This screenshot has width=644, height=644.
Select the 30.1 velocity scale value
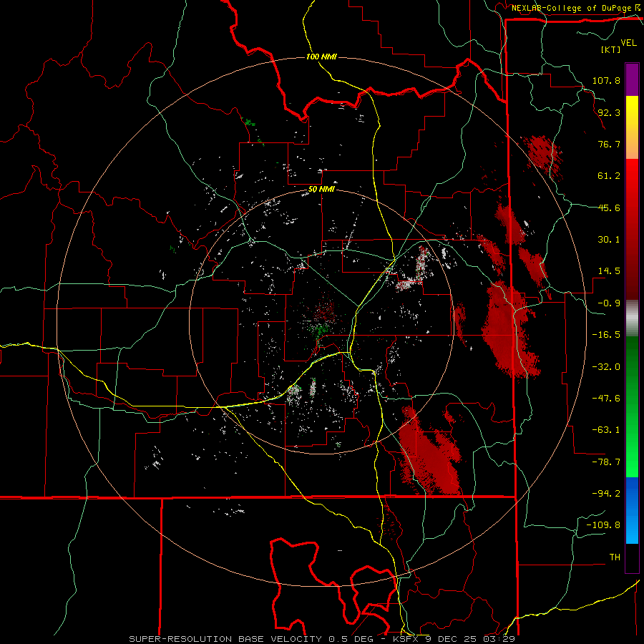[609, 240]
